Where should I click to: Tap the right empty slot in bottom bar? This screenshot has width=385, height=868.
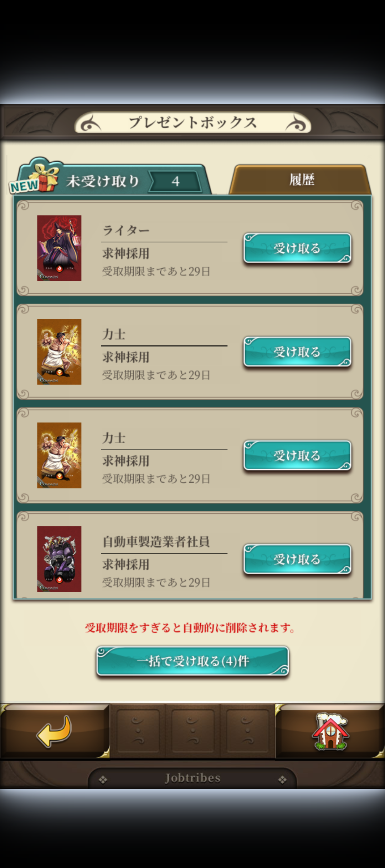(x=247, y=731)
